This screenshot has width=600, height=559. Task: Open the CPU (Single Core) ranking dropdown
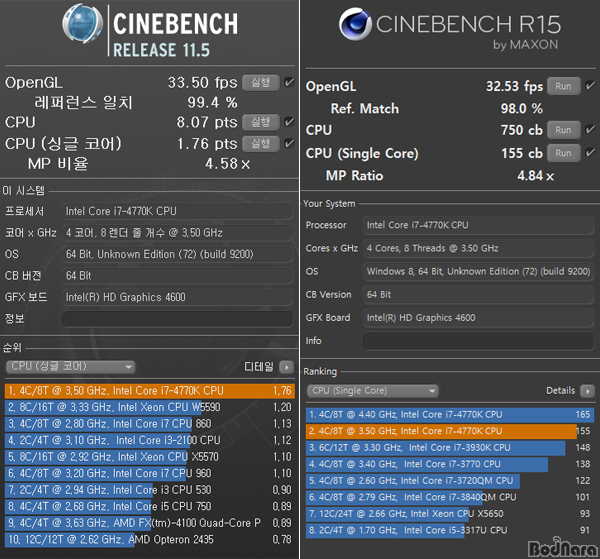373,391
